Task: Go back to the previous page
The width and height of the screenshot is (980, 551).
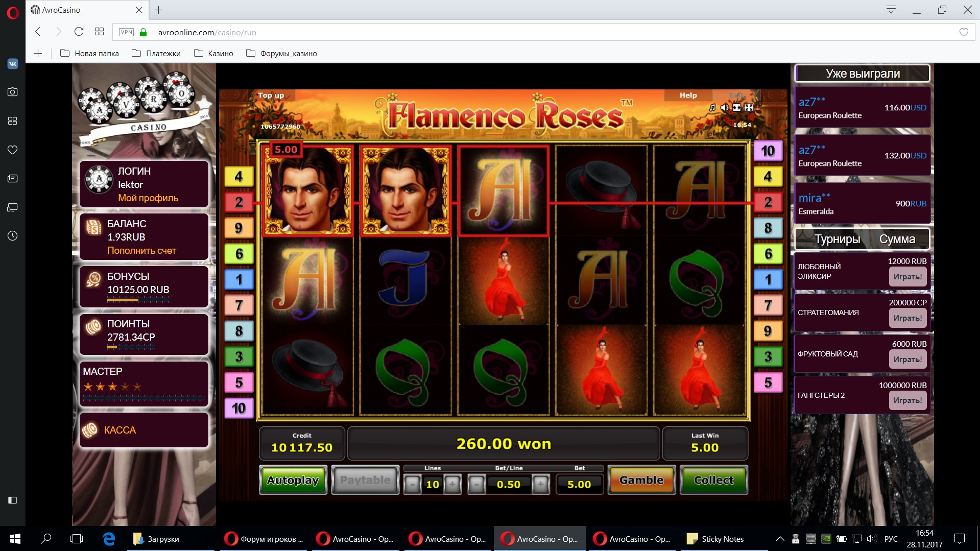Action: coord(38,32)
